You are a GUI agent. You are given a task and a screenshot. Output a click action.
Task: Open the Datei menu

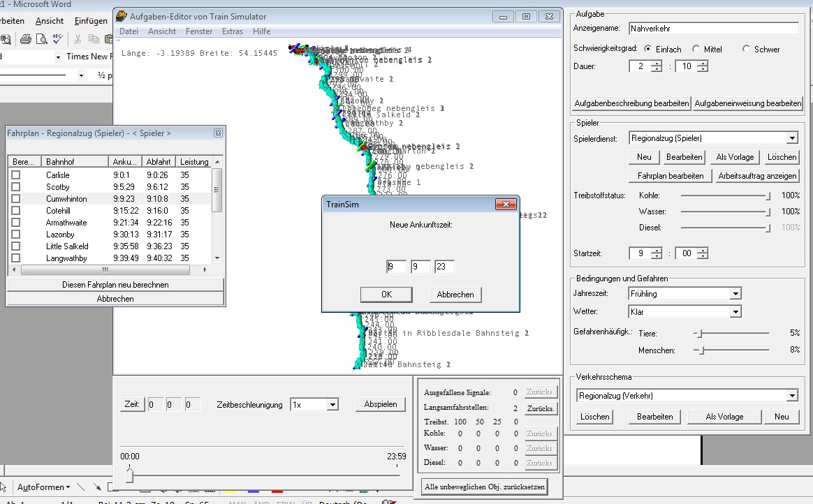click(129, 31)
